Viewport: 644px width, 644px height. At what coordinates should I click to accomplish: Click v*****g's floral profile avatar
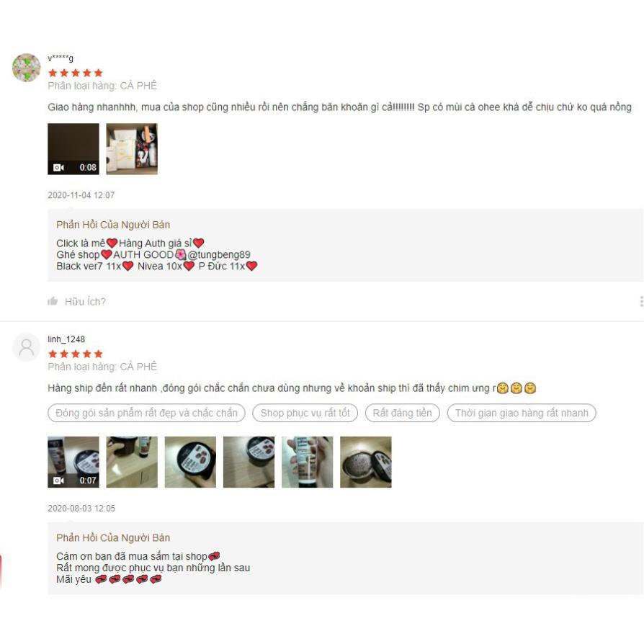pyautogui.click(x=26, y=68)
